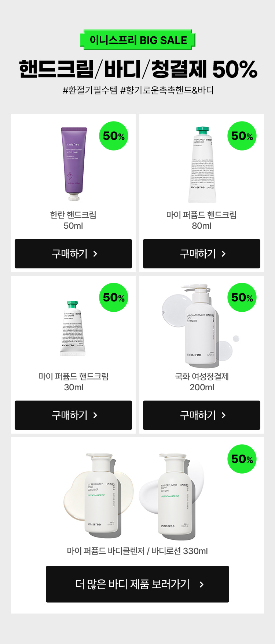
Task: Buy the 마이 퍼퓸드 핸드크림 30ml
Action: [x=73, y=415]
